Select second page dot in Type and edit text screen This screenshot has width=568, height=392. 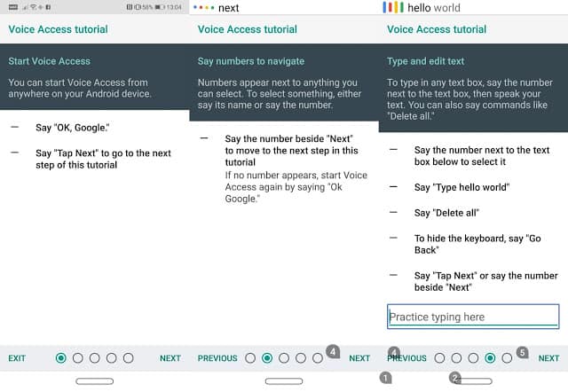pos(456,358)
